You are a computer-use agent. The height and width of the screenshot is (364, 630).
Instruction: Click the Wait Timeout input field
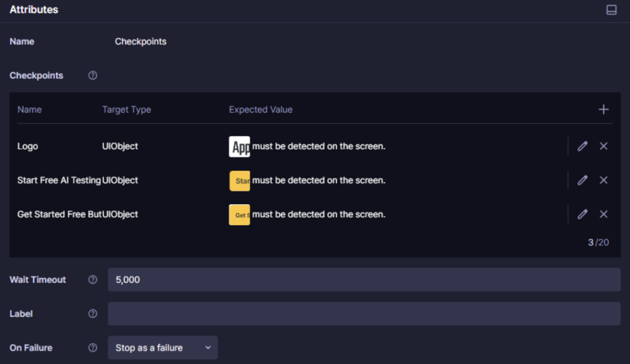(364, 280)
